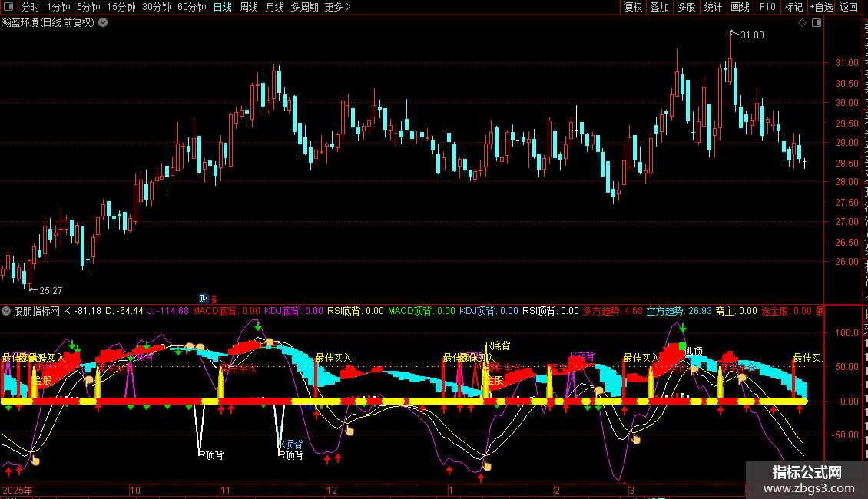The height and width of the screenshot is (499, 868).
Task: Click the 财 financial report marker icon
Action: click(x=204, y=298)
